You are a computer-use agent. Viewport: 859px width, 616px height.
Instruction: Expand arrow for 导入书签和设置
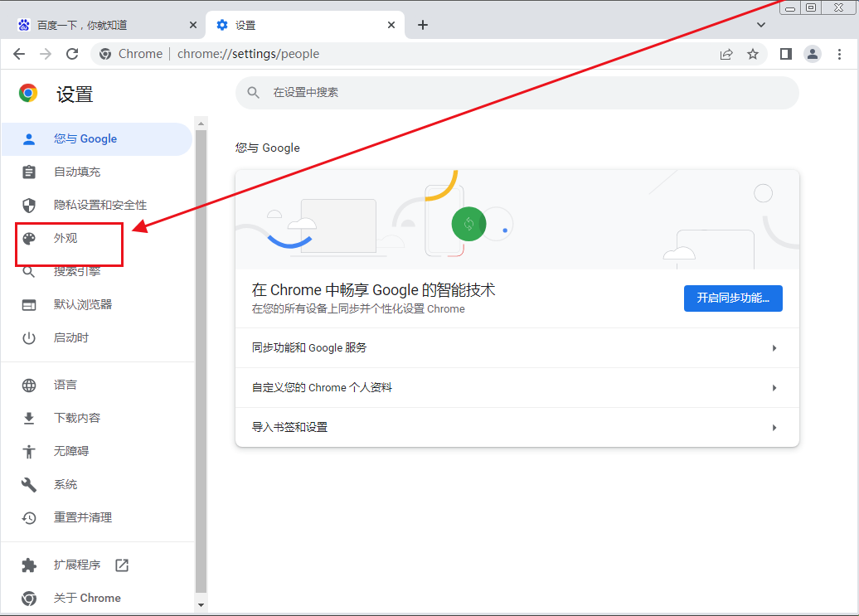774,428
